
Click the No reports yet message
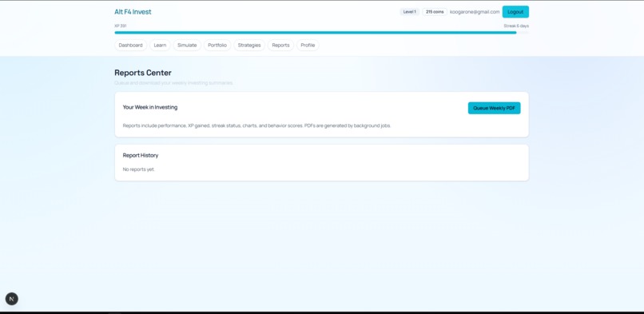point(139,169)
